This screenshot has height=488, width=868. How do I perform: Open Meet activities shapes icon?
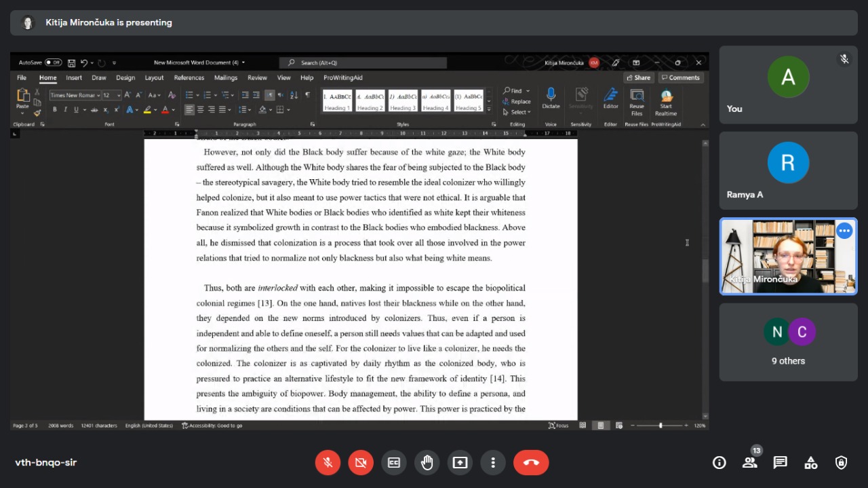[x=810, y=462]
